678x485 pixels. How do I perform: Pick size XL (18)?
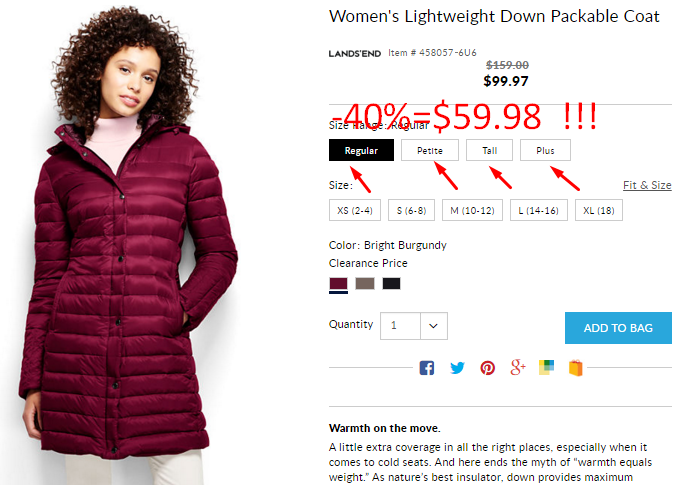[x=598, y=210]
